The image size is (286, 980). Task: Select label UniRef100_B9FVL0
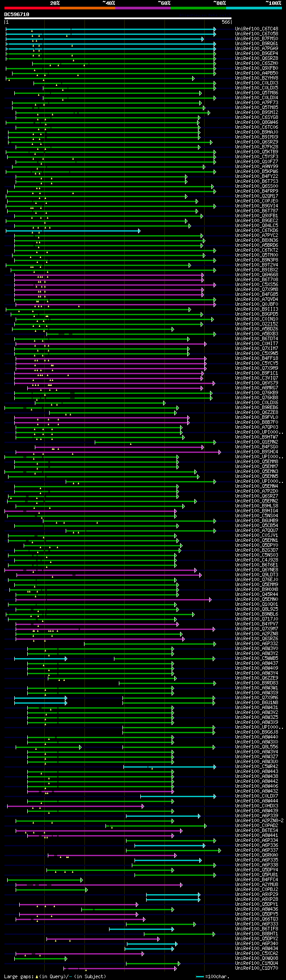(257, 418)
